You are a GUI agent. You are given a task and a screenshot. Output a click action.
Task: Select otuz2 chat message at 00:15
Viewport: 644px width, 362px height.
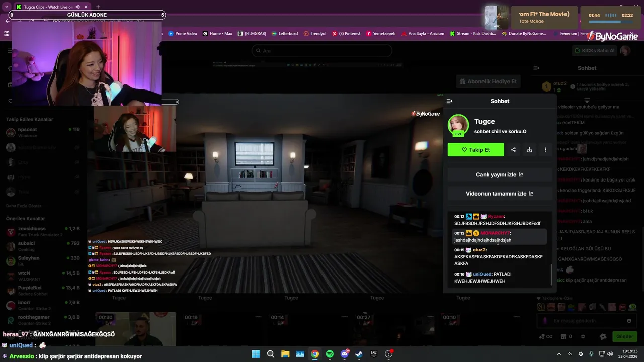(x=499, y=257)
